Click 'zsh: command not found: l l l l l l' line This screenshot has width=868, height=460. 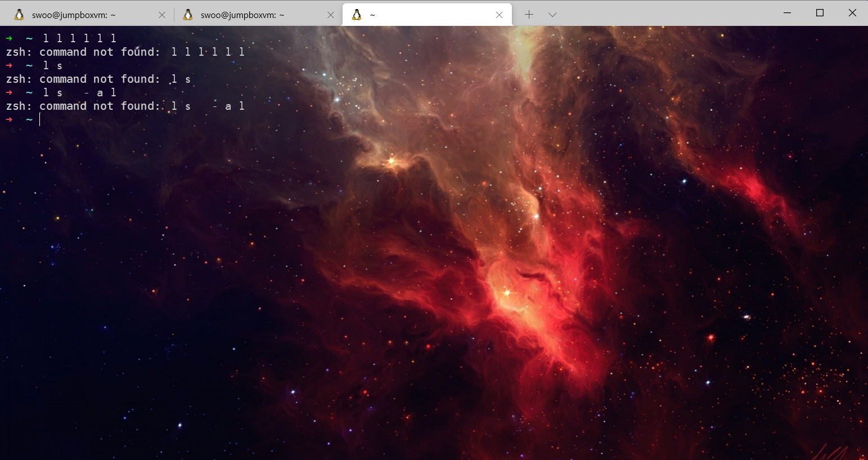[125, 52]
